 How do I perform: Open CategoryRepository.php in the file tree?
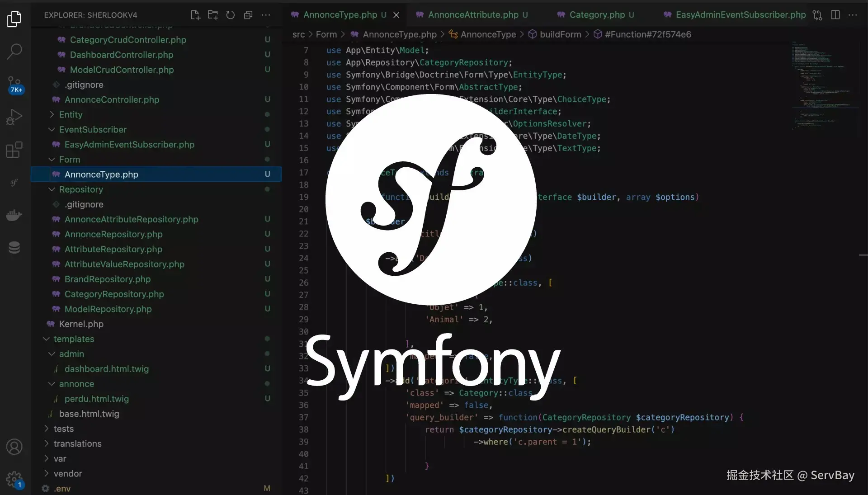tap(114, 294)
